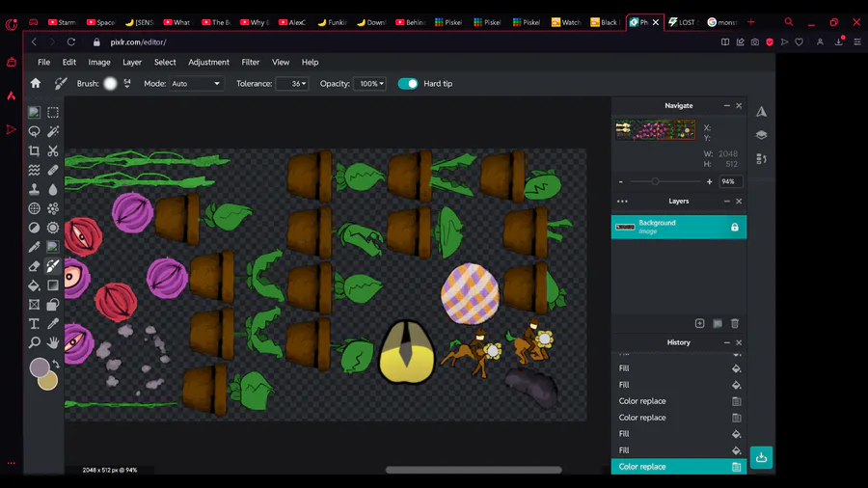The height and width of the screenshot is (488, 868).
Task: Select the Arrange tool in the toolbox
Action: point(34,112)
